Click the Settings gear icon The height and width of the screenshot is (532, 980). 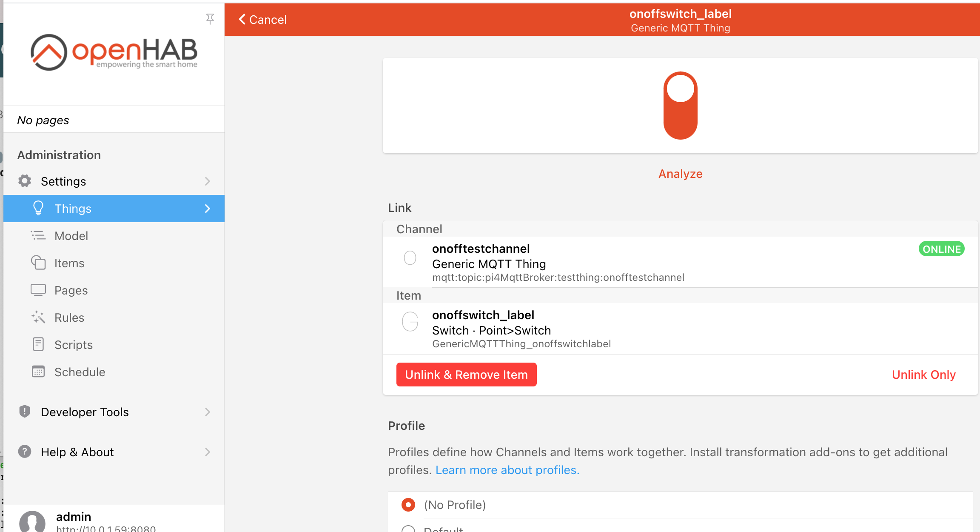click(25, 181)
